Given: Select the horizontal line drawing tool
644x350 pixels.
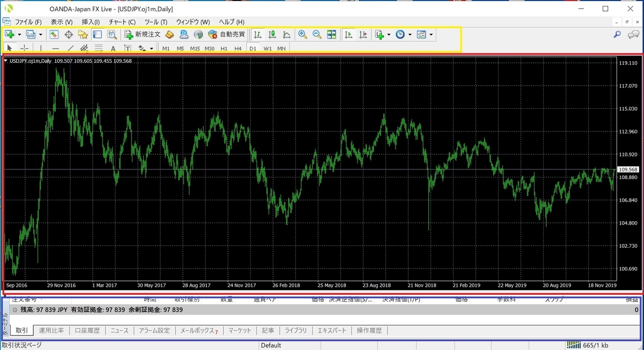Looking at the screenshot, I should pyautogui.click(x=56, y=48).
